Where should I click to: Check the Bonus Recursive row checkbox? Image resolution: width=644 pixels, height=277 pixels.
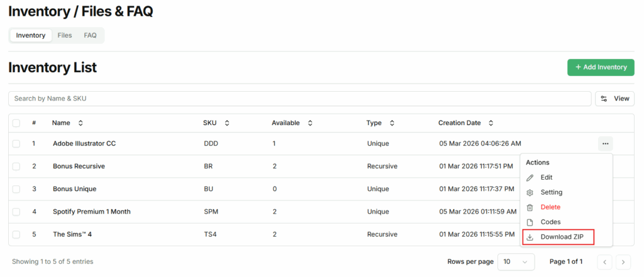[16, 166]
